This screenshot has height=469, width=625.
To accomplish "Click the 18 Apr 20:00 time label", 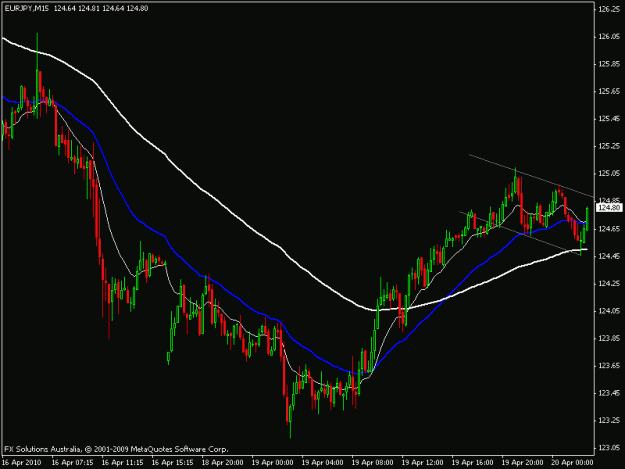I will pos(222,463).
